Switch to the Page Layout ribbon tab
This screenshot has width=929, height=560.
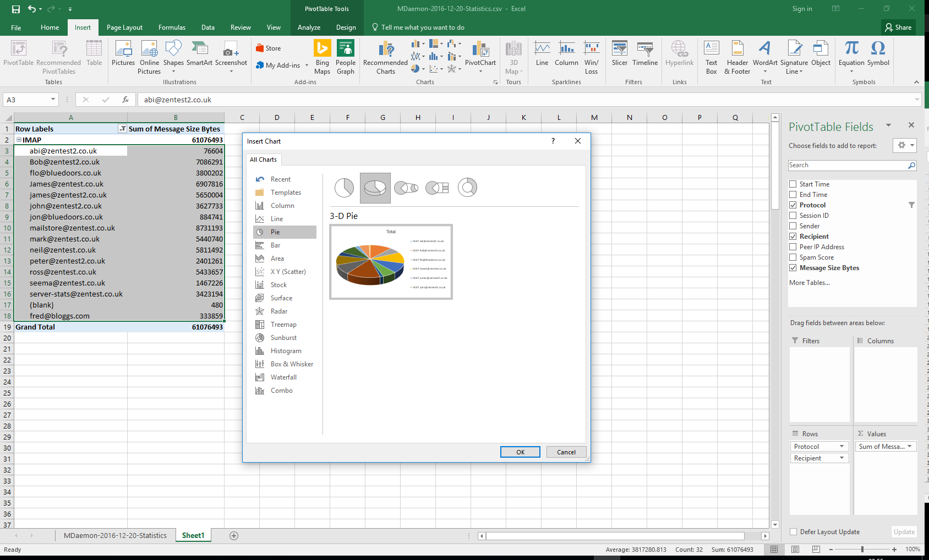[124, 28]
